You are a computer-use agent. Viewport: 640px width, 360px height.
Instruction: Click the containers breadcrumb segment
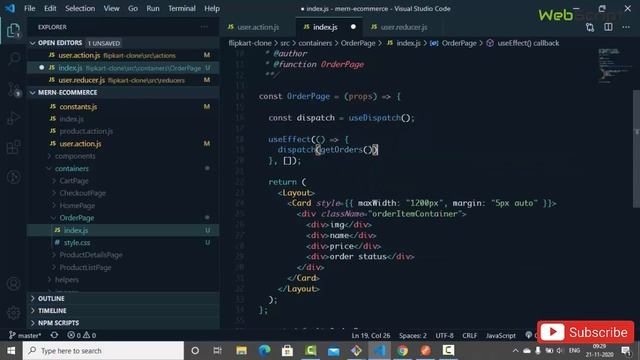[315, 43]
